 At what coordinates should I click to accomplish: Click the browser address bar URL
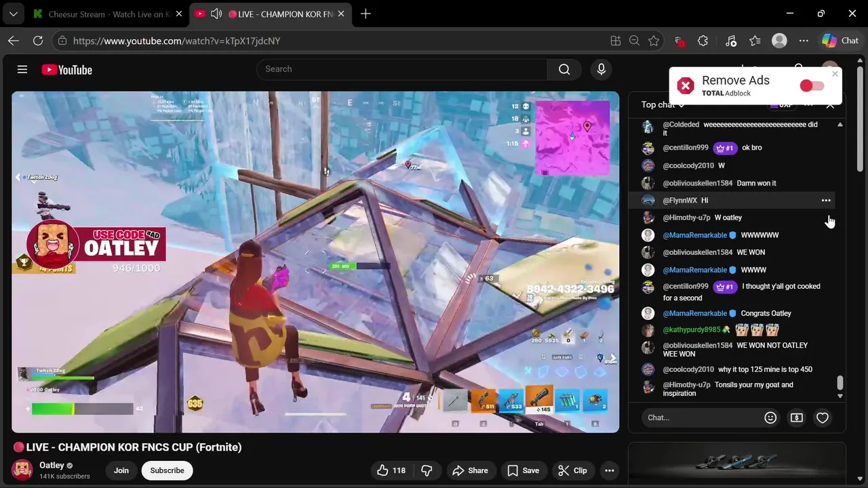176,41
